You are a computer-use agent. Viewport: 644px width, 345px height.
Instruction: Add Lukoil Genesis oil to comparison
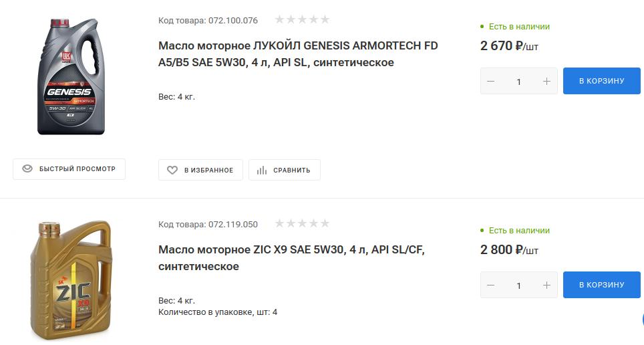tap(285, 170)
